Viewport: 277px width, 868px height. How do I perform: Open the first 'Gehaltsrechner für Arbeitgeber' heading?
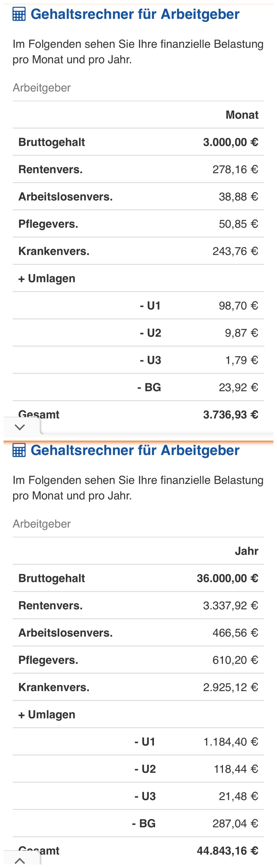point(135,14)
